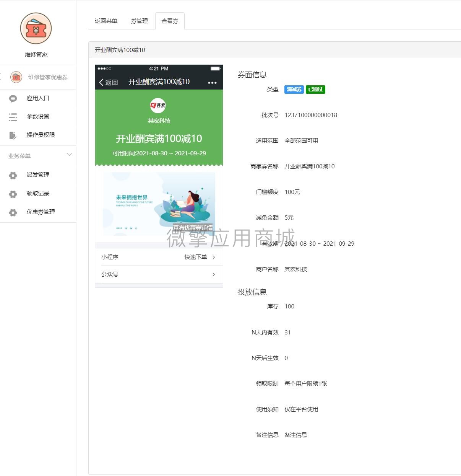461x476 pixels.
Task: Click the sidebar collapse arrow near 维修管家优惠券
Action: coord(1,77)
